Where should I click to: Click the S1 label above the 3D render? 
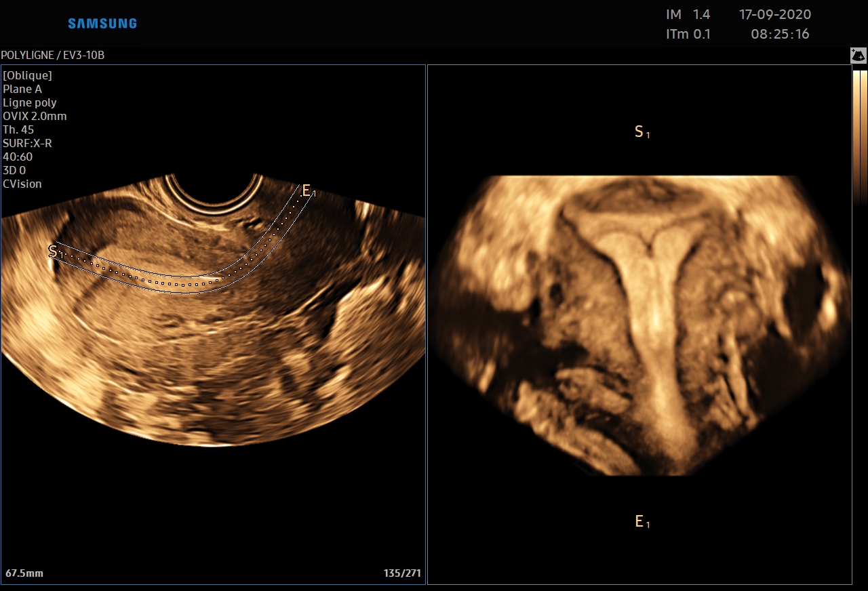pos(642,132)
